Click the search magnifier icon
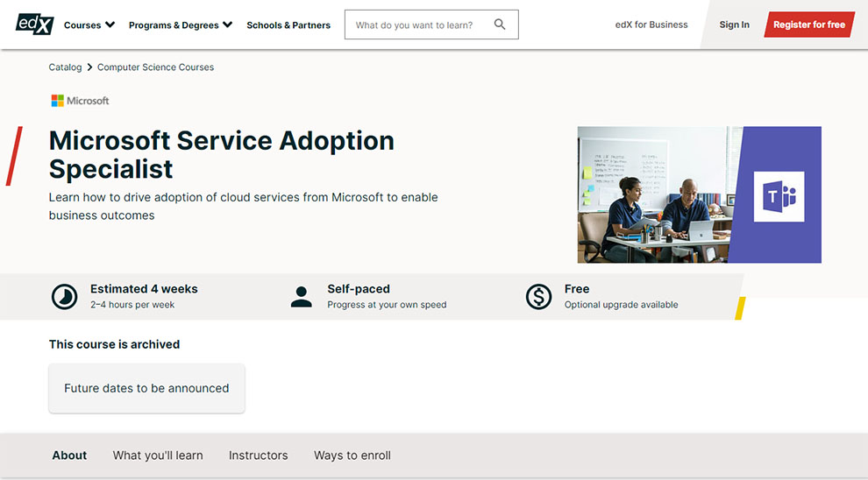Image resolution: width=868 pixels, height=480 pixels. tap(500, 25)
